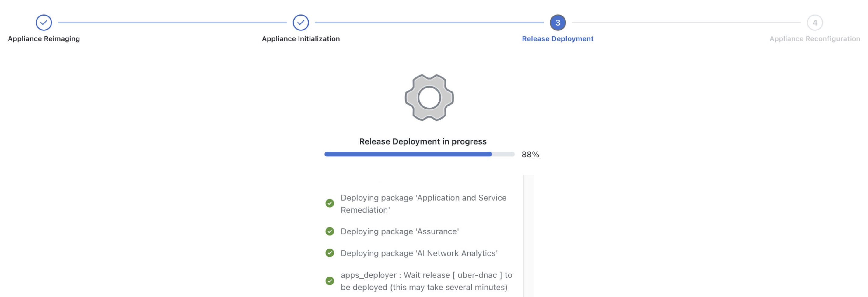Image resolution: width=868 pixels, height=297 pixels.
Task: Click the deployment log vertical scrollbar
Action: click(528, 236)
